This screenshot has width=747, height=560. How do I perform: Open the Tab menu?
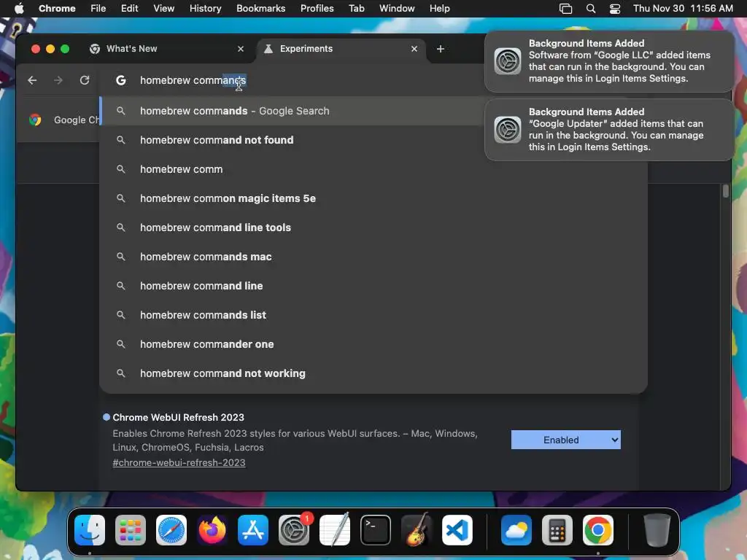click(356, 9)
